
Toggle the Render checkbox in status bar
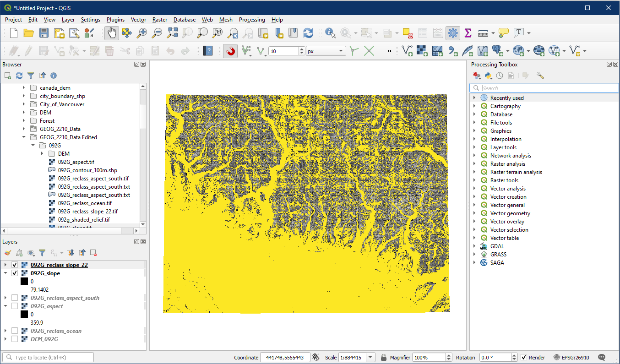click(524, 358)
